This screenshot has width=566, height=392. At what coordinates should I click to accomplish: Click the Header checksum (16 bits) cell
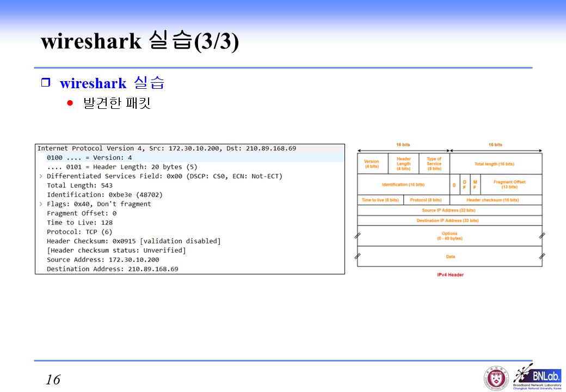(496, 200)
